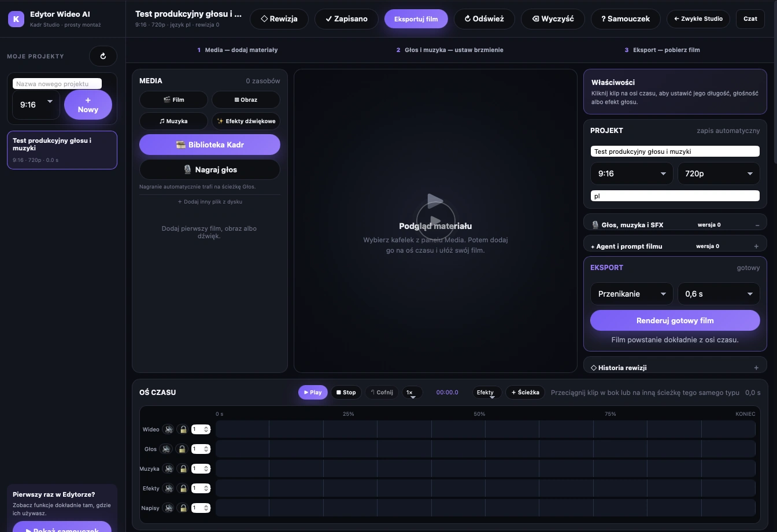Image resolution: width=777 pixels, height=532 pixels.
Task: Click timeline Play button
Action: point(313,392)
